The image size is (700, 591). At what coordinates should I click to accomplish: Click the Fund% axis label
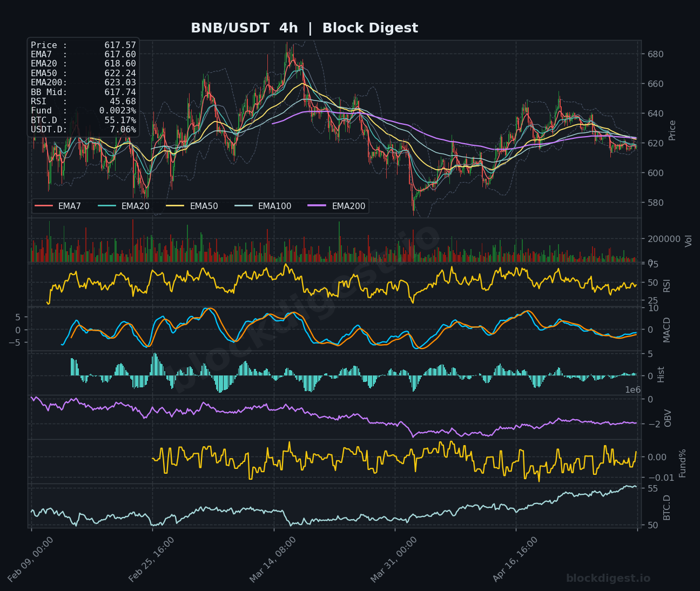(x=683, y=463)
